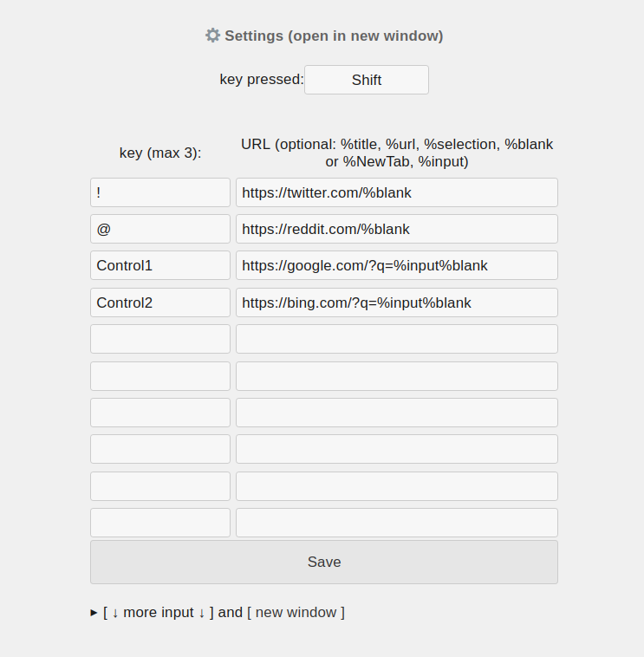Screen dimensions: 644x657
Task: Click the Control1 key field
Action: pyautogui.click(x=160, y=265)
